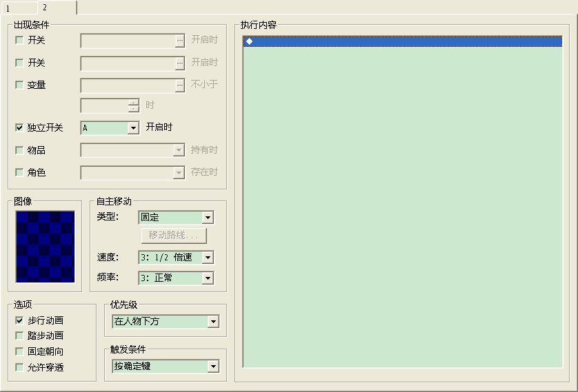Click the ellipsis button for first 开关
The image size is (578, 392).
pos(179,41)
